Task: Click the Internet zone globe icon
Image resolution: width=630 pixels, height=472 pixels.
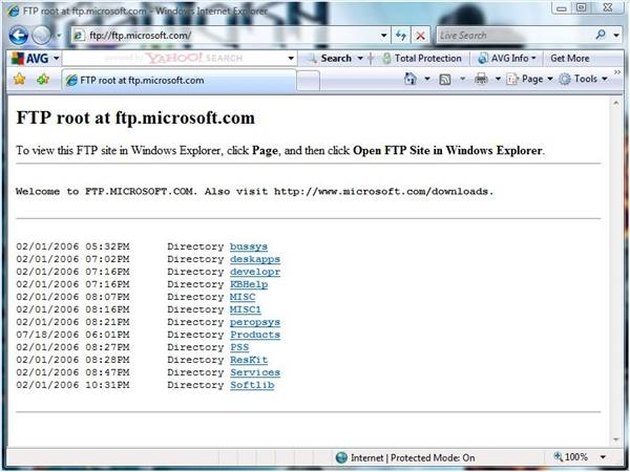Action: pos(342,458)
